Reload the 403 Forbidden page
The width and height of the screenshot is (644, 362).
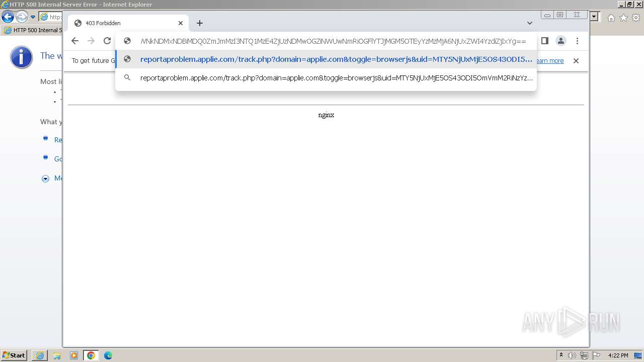[107, 41]
